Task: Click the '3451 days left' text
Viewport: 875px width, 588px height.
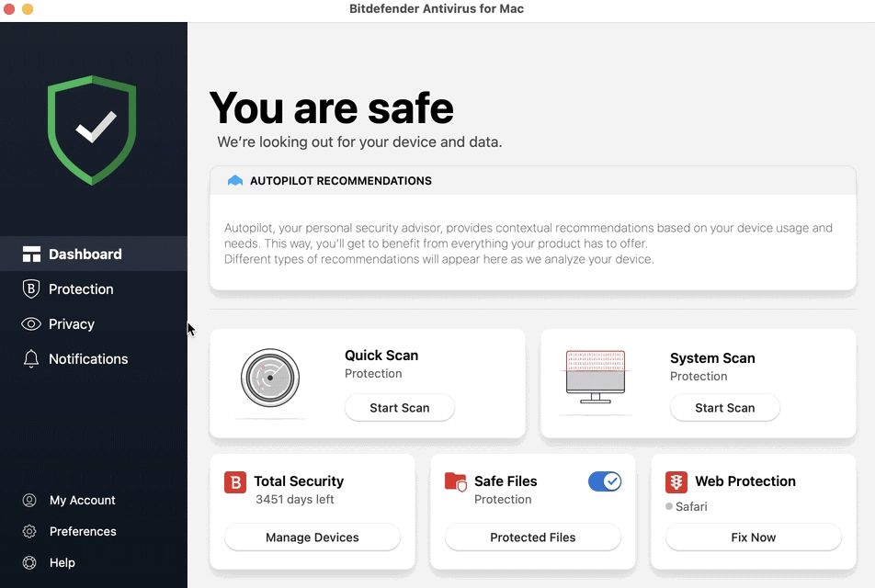Action: pos(295,499)
